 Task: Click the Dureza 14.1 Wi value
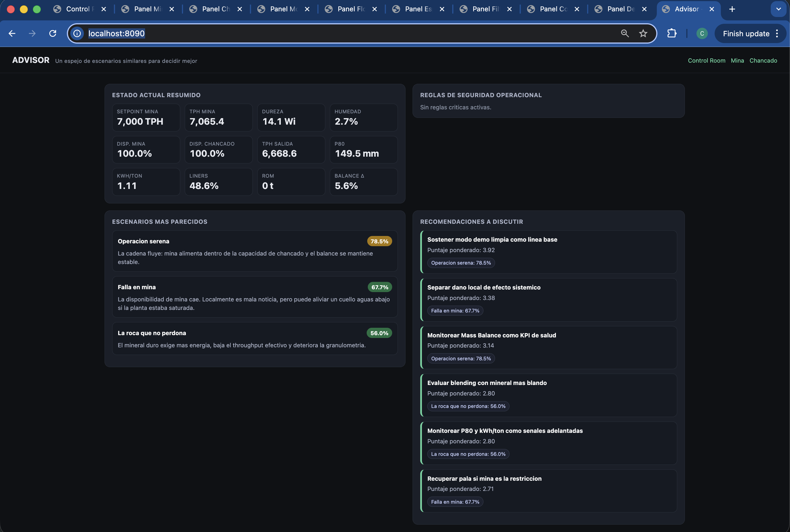[x=279, y=122]
